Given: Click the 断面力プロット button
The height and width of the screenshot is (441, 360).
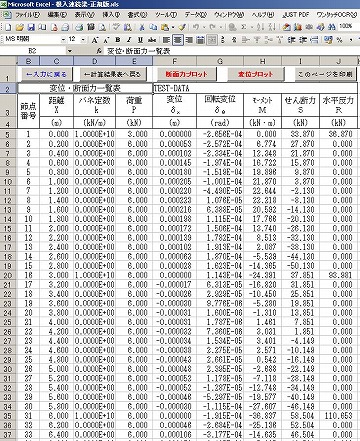Looking at the screenshot, I should pyautogui.click(x=186, y=74).
